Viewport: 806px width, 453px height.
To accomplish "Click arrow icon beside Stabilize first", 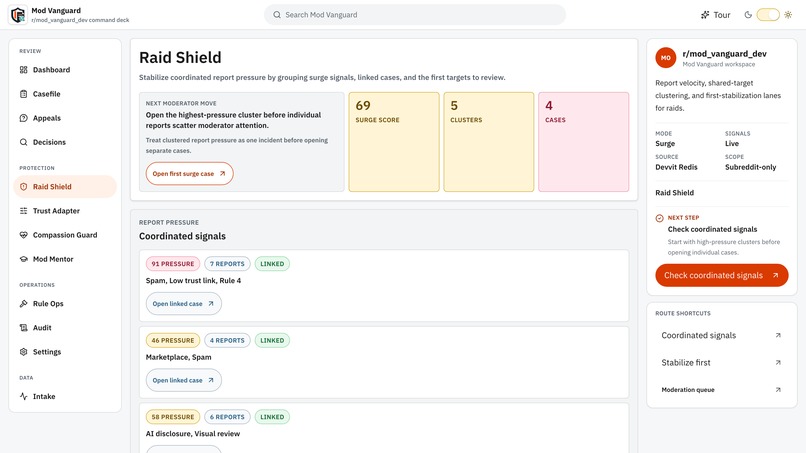I will pos(778,363).
